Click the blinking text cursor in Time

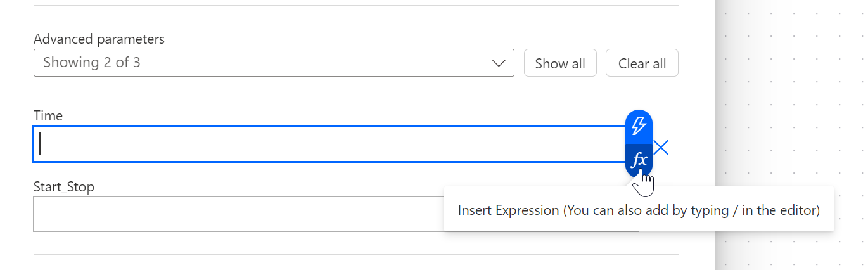pyautogui.click(x=41, y=144)
